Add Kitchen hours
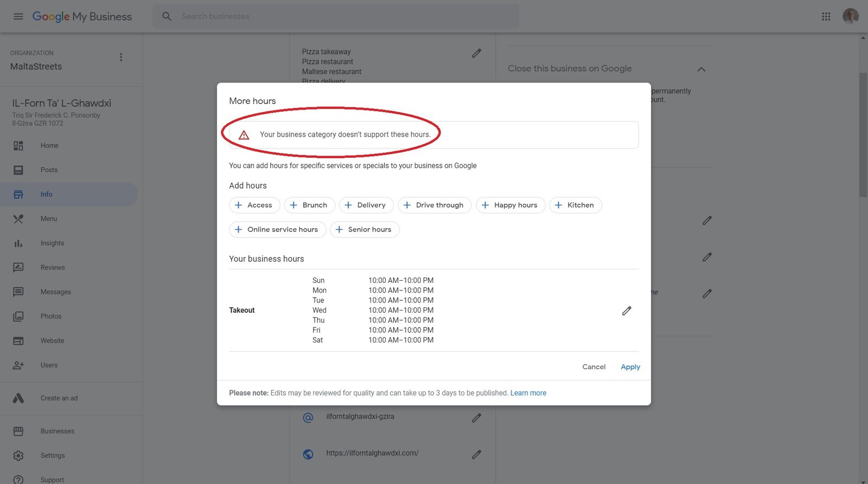 click(575, 205)
